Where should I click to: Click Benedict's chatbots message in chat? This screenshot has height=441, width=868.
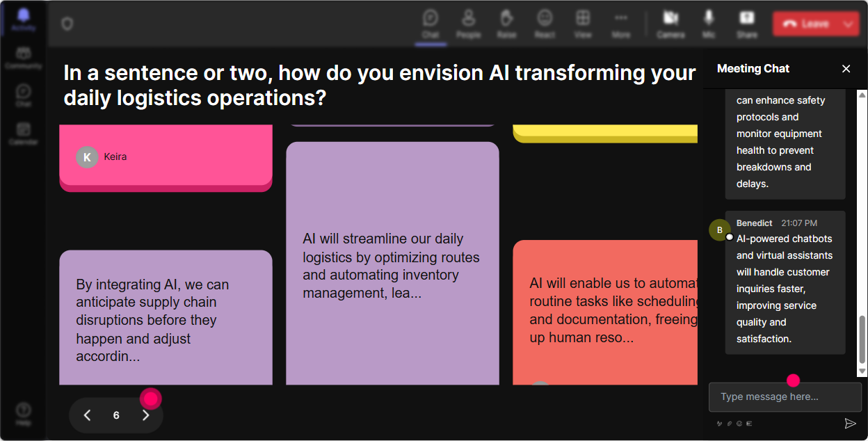click(785, 282)
